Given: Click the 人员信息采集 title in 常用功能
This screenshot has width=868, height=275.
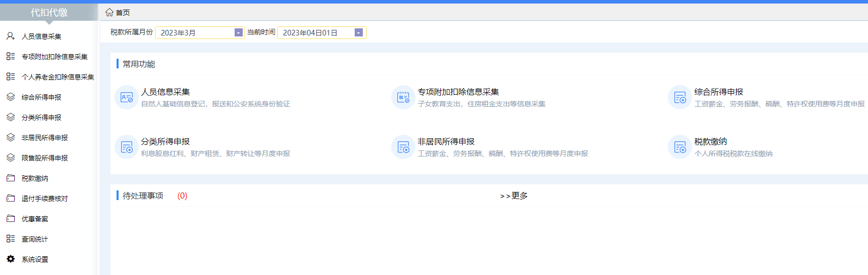Looking at the screenshot, I should coord(166,92).
